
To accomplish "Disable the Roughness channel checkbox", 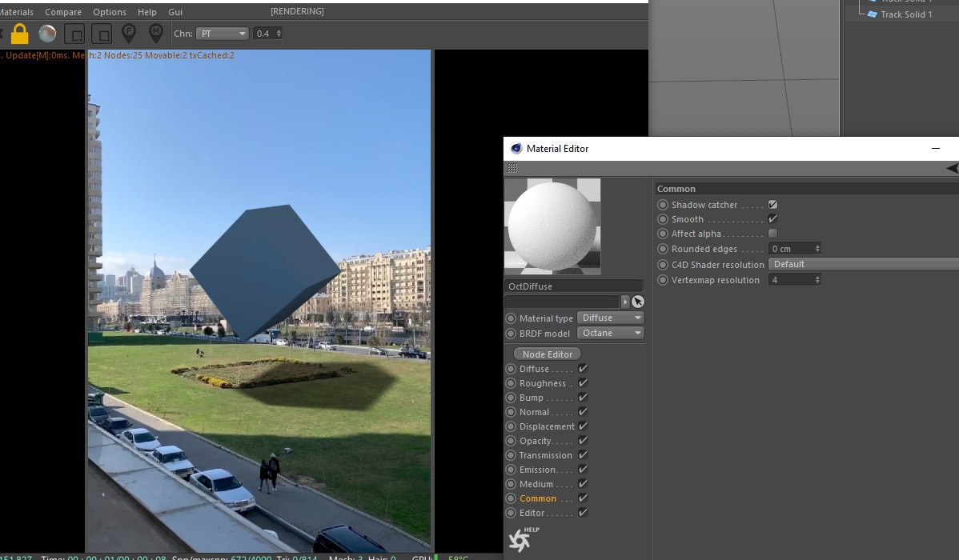I will pos(583,382).
